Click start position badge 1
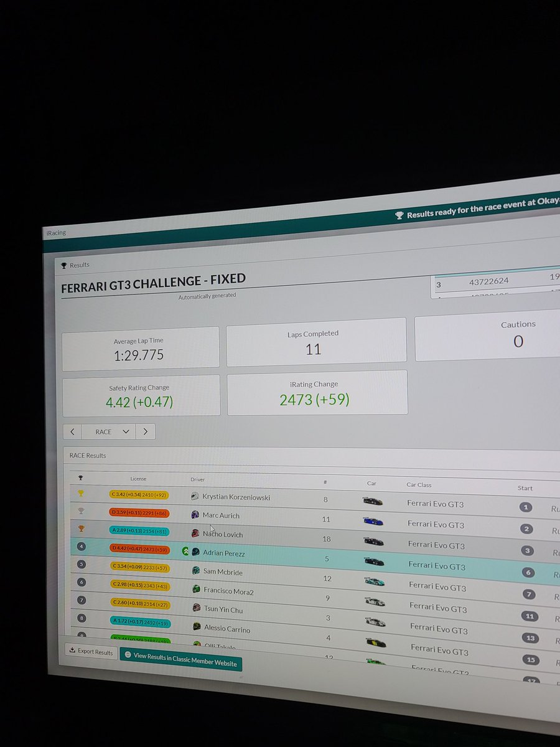 tap(526, 507)
